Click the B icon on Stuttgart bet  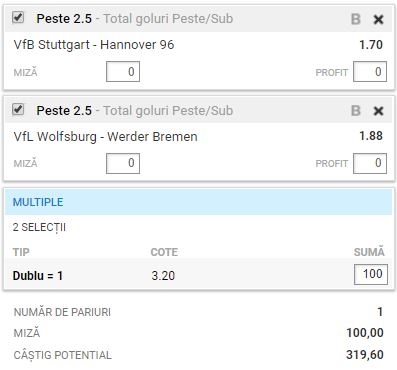[x=356, y=19]
